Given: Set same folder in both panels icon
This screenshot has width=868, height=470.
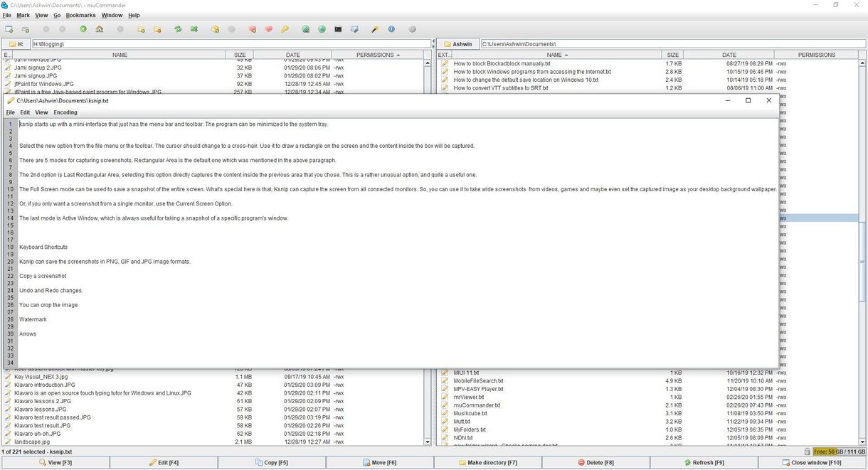Looking at the screenshot, I should coord(194,29).
